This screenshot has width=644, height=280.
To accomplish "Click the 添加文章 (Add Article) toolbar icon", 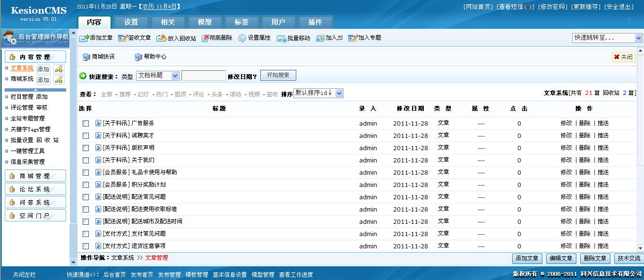I will pos(95,38).
